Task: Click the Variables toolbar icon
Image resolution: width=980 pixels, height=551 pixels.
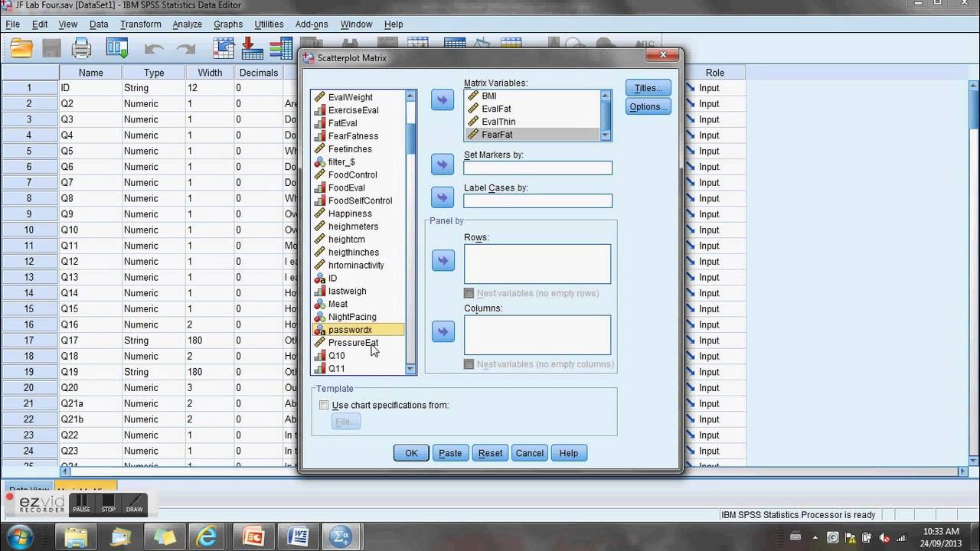Action: pos(281,48)
